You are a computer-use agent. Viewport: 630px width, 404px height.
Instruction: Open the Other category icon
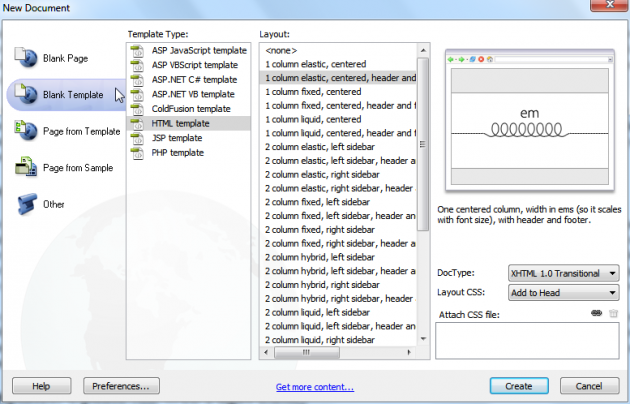(26, 204)
